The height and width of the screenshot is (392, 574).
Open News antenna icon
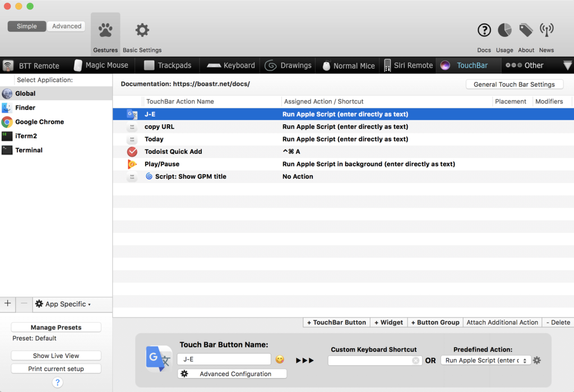pos(547,30)
